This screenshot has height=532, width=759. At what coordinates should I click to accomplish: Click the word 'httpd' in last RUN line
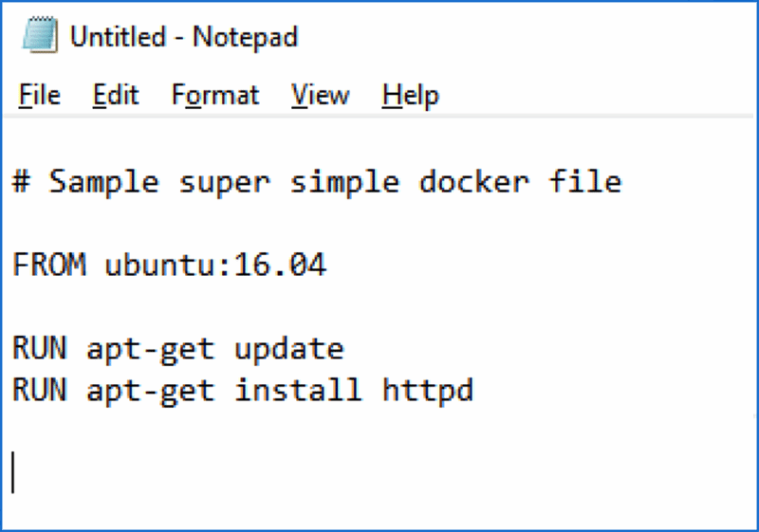tap(428, 391)
